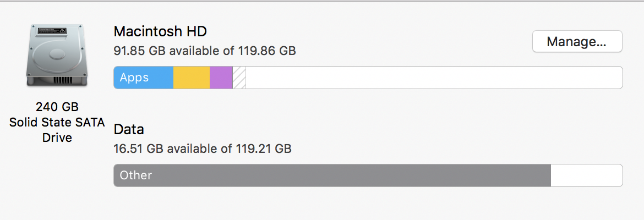The width and height of the screenshot is (644, 220).
Task: Click Solid State SATA Drive label
Action: coord(57,130)
